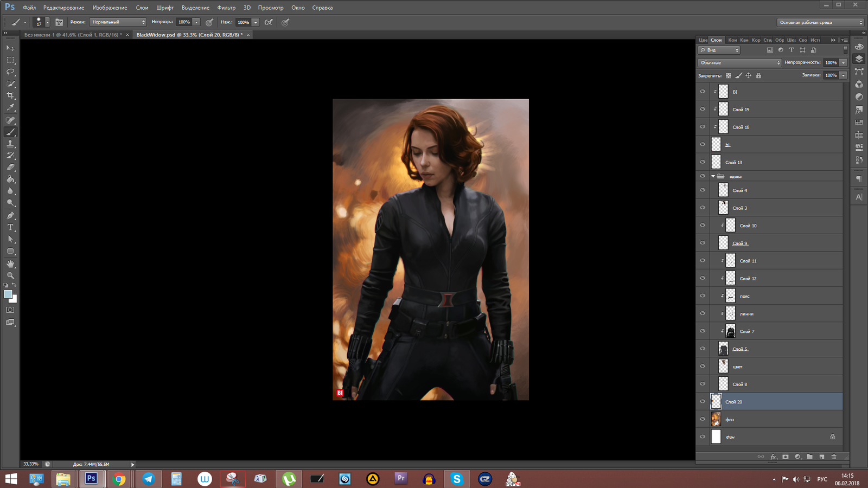Select the Rounded Rectangle shape tool

10,251
